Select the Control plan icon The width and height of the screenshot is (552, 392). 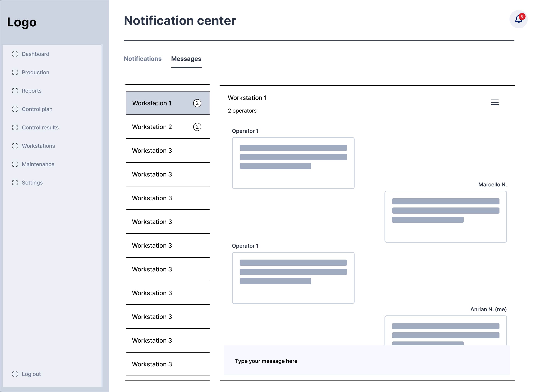coord(15,109)
